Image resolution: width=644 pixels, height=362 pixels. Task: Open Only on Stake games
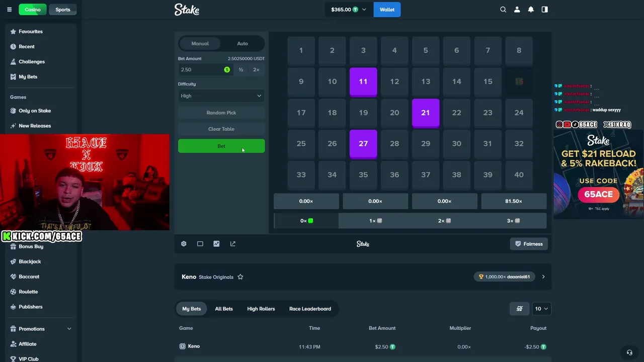tap(35, 111)
